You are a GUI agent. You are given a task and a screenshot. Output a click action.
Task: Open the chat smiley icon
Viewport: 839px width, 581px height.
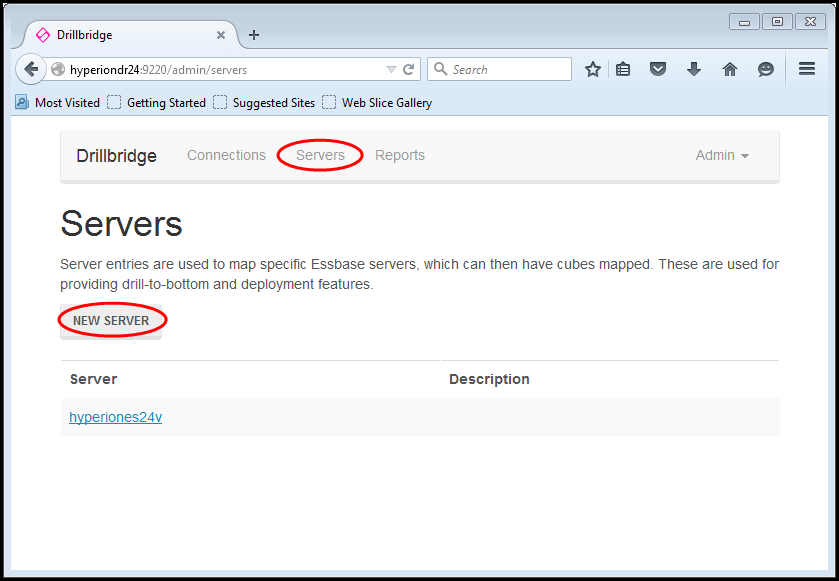click(766, 69)
